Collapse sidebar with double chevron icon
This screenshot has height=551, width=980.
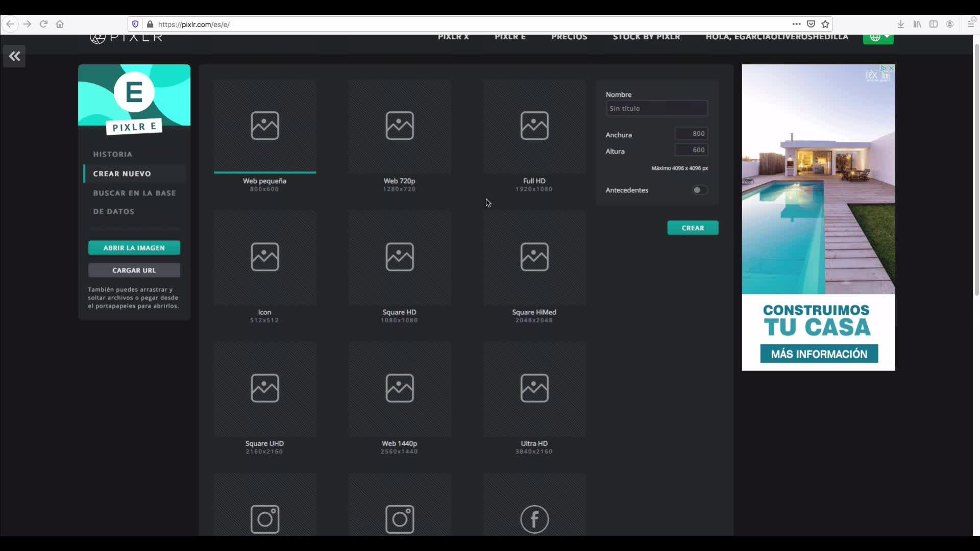(14, 56)
